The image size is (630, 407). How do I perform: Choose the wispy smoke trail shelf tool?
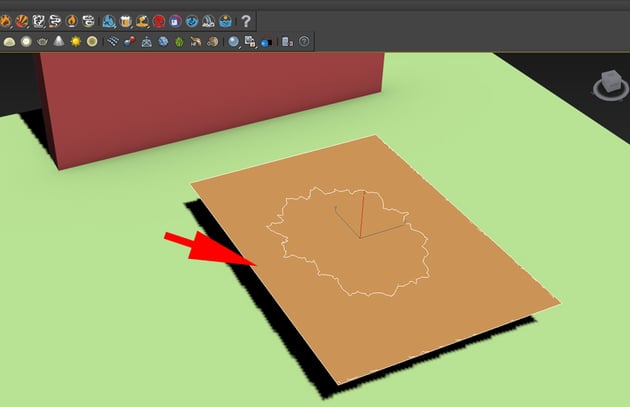pos(55,21)
